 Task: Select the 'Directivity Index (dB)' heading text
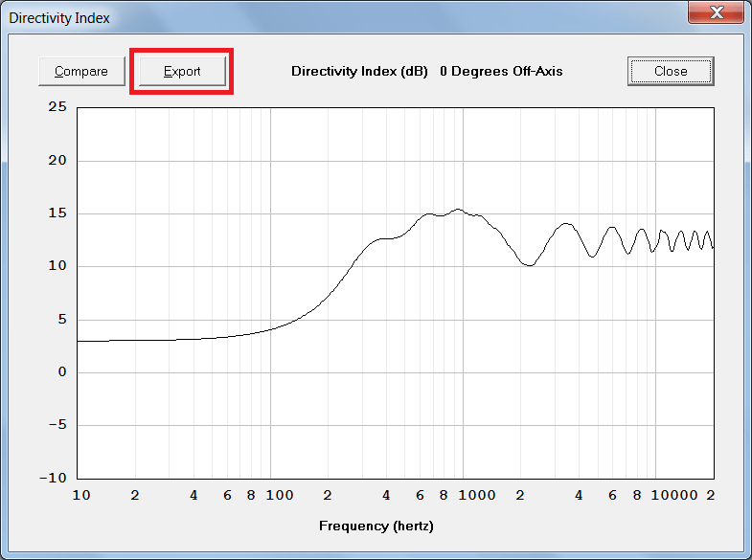[x=359, y=72]
